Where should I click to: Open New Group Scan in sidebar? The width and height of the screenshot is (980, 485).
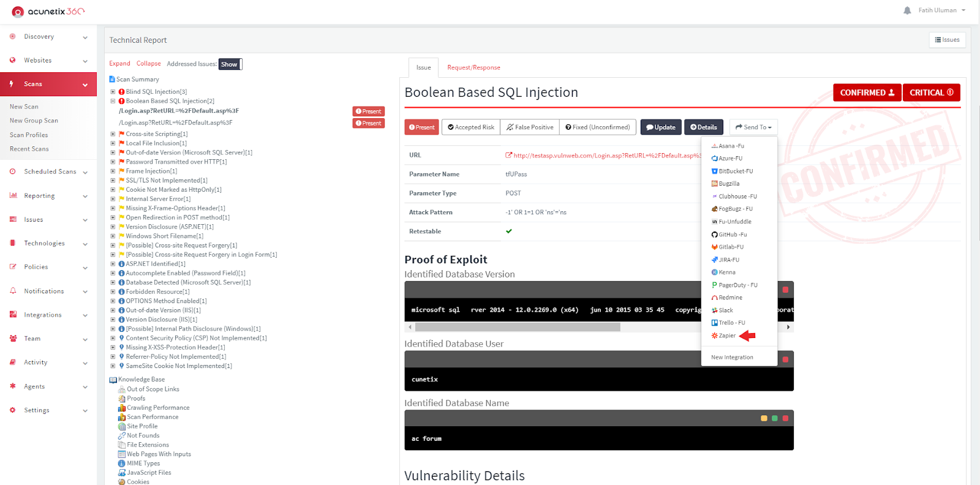[x=34, y=121]
